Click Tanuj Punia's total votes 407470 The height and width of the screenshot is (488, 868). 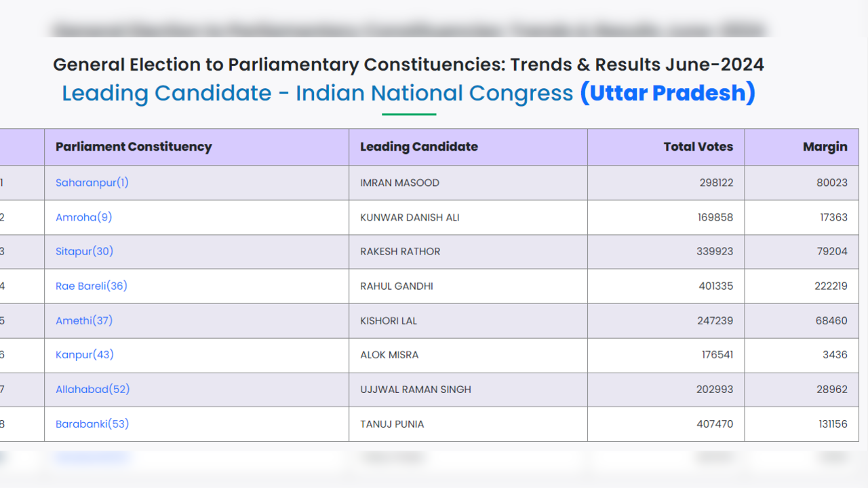(715, 424)
